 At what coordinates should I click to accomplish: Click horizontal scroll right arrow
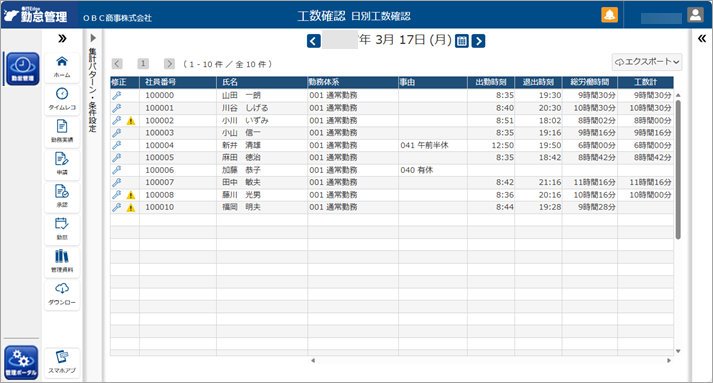669,361
